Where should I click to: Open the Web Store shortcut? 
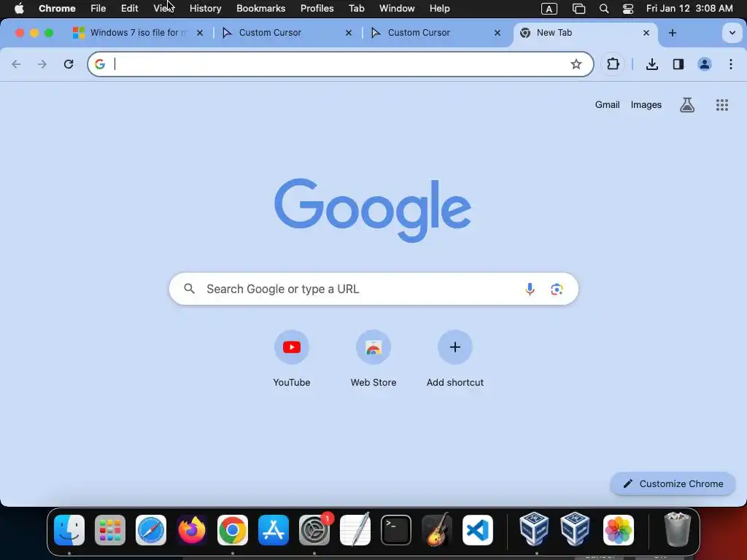click(x=373, y=358)
